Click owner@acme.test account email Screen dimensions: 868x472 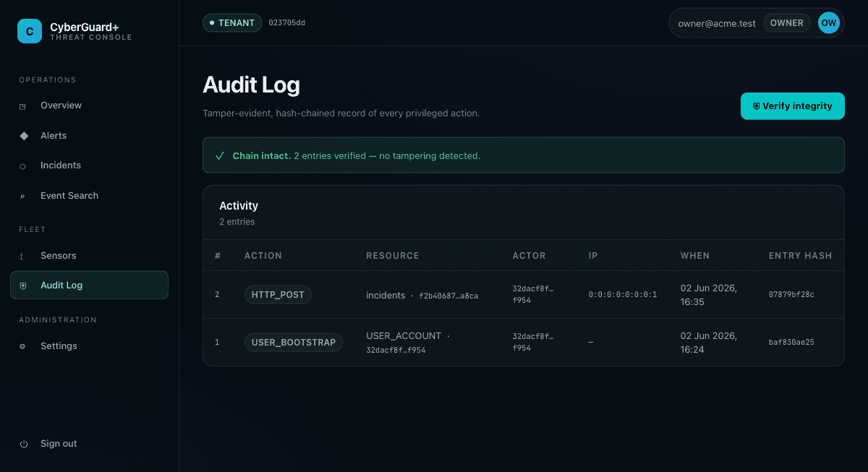tap(717, 23)
